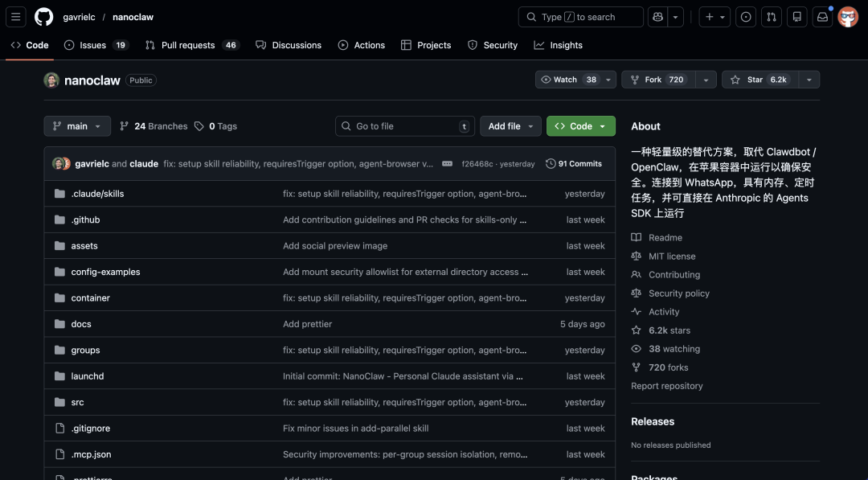Image resolution: width=868 pixels, height=480 pixels.
Task: Open the sidebar hamburger menu
Action: [14, 16]
